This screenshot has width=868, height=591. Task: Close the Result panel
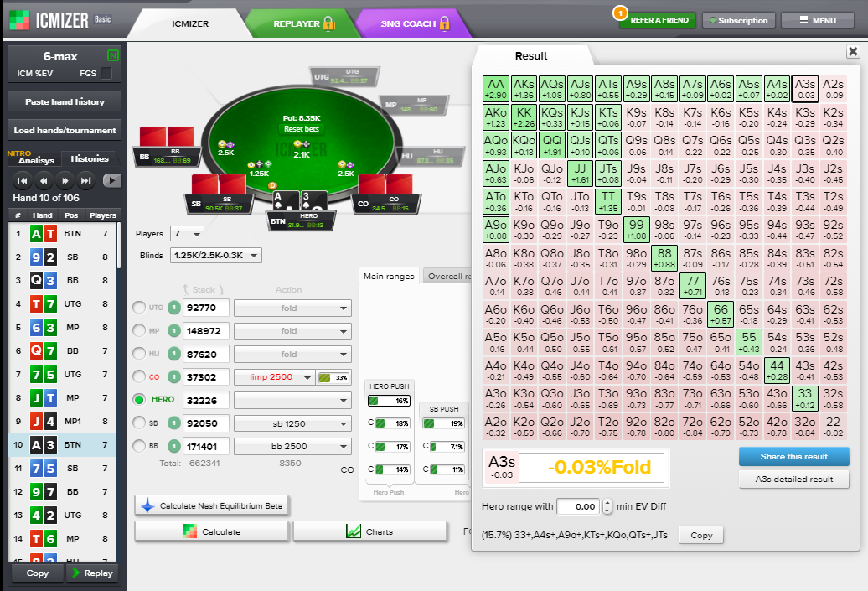coord(853,52)
